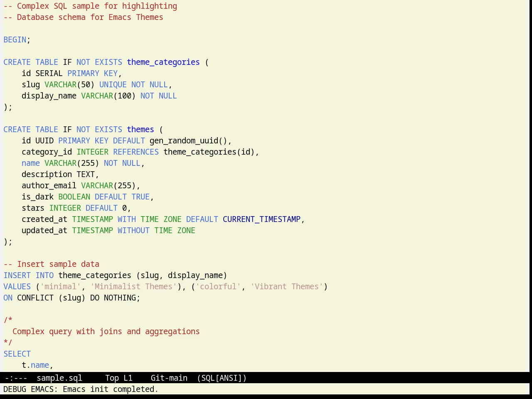Click author_email column name
This screenshot has width=532, height=399.
(49, 185)
